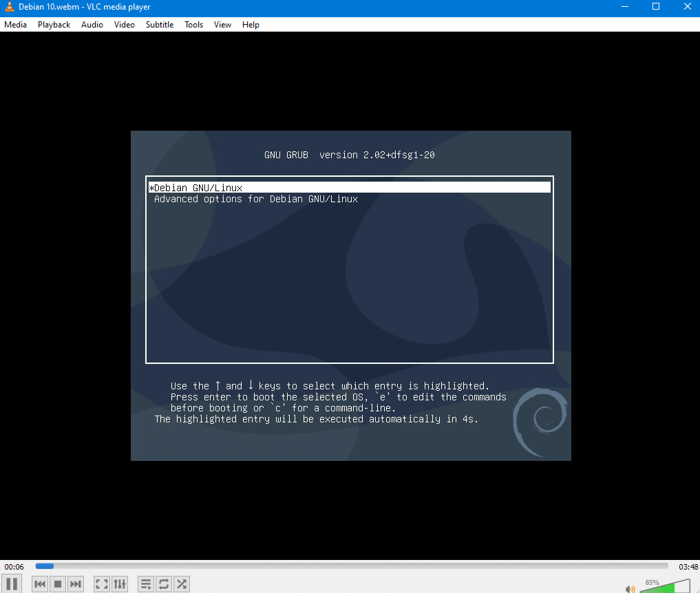Screen dimensions: 700x593
Task: Open the Tools menu
Action: pos(193,25)
